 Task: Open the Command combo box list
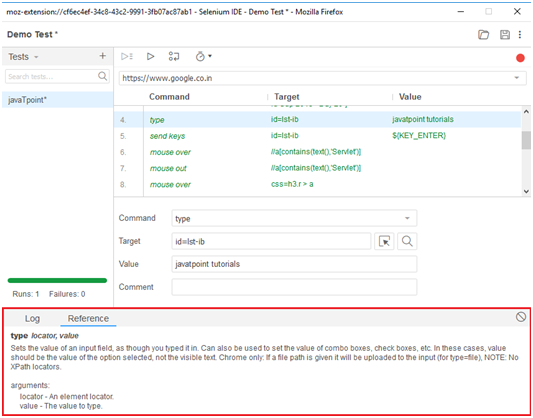pos(407,218)
